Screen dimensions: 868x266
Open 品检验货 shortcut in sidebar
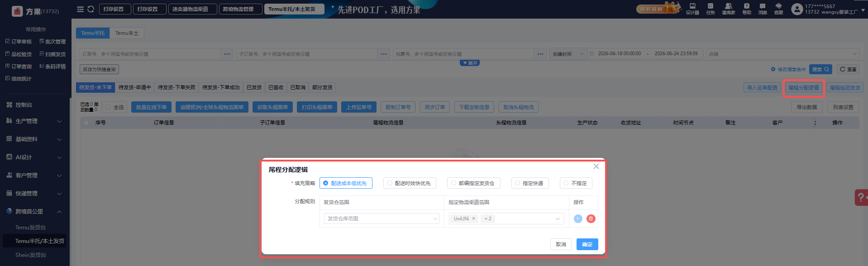19,54
